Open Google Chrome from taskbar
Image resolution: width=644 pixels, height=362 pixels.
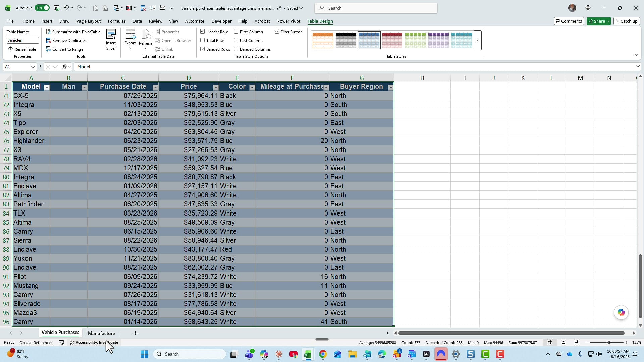(323, 354)
